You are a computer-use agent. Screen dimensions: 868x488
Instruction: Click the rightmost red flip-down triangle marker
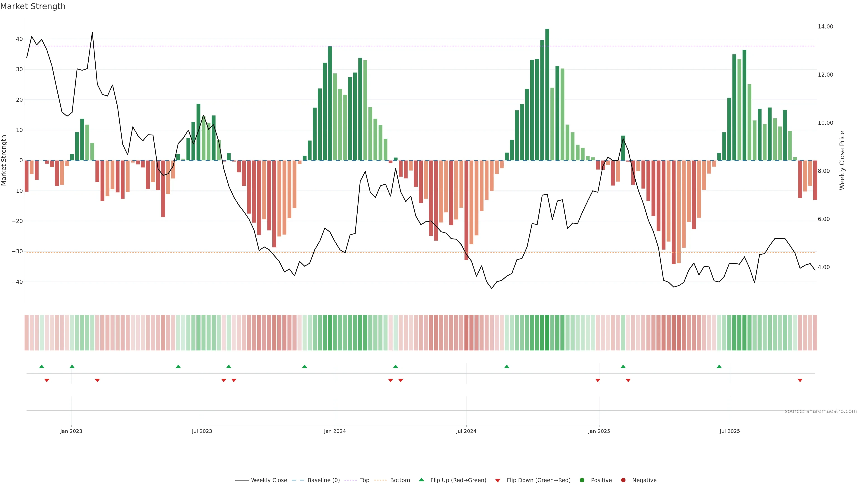point(800,380)
